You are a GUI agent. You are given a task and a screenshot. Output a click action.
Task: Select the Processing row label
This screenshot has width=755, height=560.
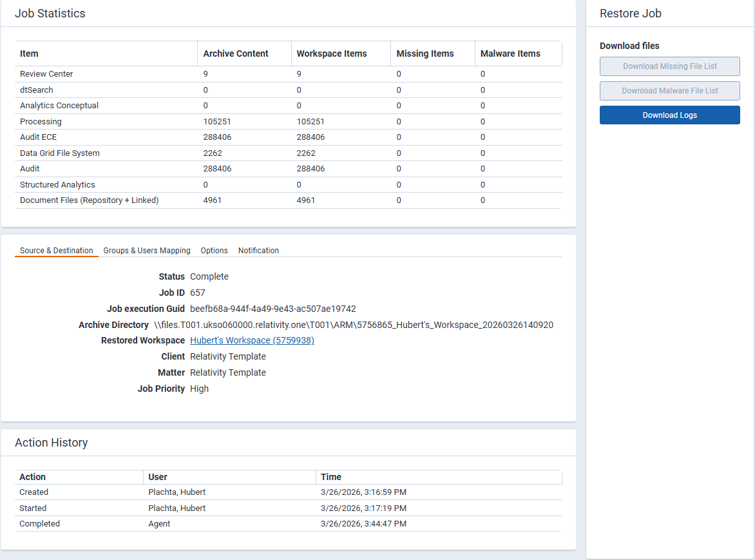point(41,121)
